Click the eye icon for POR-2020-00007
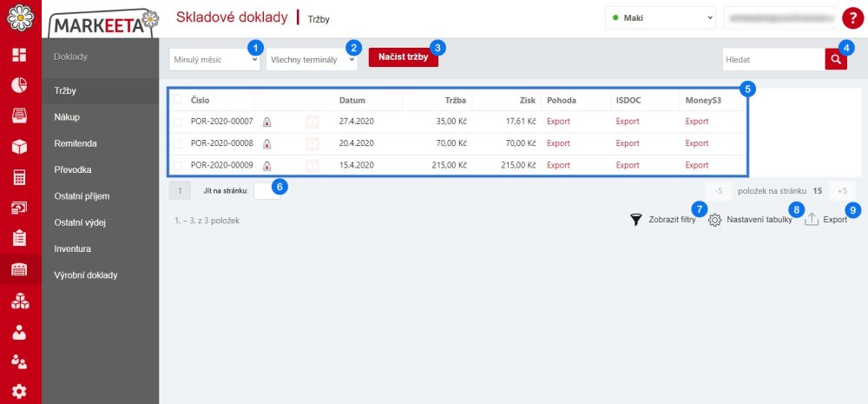The image size is (868, 404). click(312, 122)
